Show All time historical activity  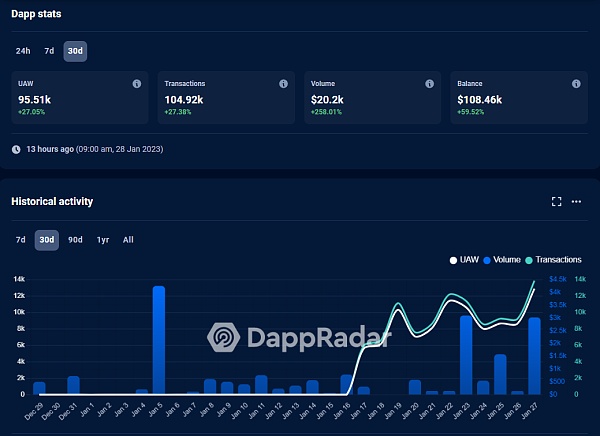pyautogui.click(x=128, y=240)
